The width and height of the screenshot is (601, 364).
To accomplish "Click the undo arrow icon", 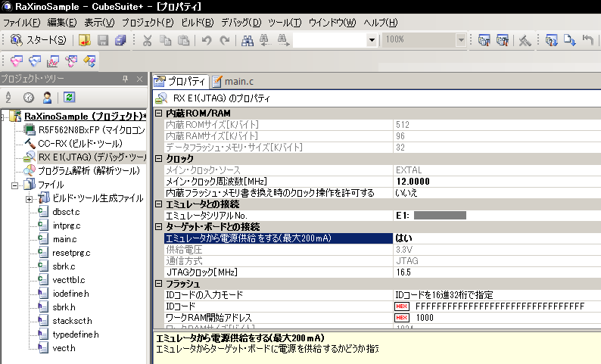I will coord(207,40).
